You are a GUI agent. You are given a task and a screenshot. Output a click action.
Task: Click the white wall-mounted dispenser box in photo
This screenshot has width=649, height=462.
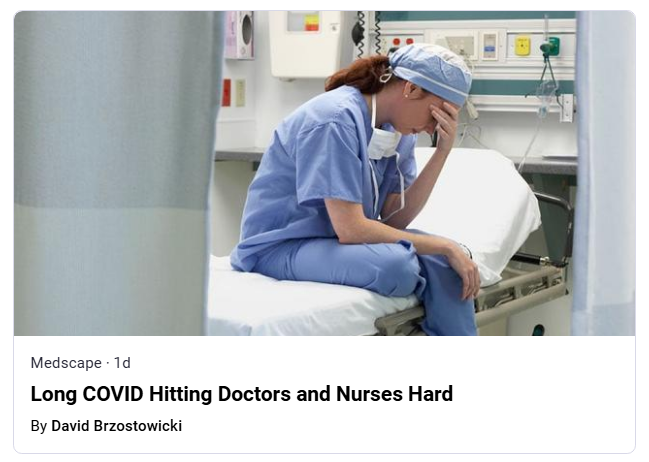click(x=305, y=45)
